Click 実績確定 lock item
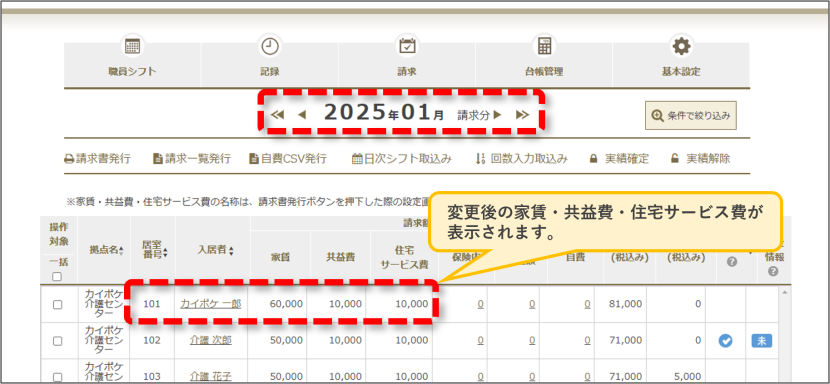The width and height of the screenshot is (830, 384). [x=619, y=158]
